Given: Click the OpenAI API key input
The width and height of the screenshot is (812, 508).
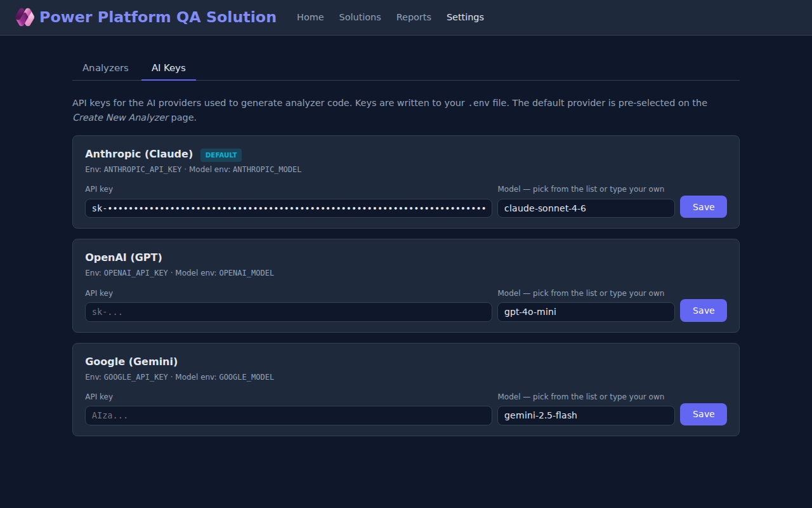Looking at the screenshot, I should (288, 312).
